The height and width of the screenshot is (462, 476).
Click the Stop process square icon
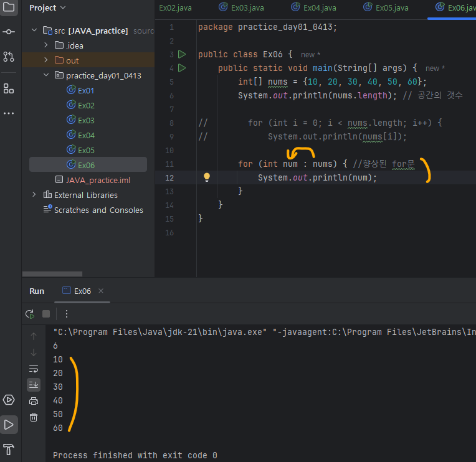(x=46, y=314)
